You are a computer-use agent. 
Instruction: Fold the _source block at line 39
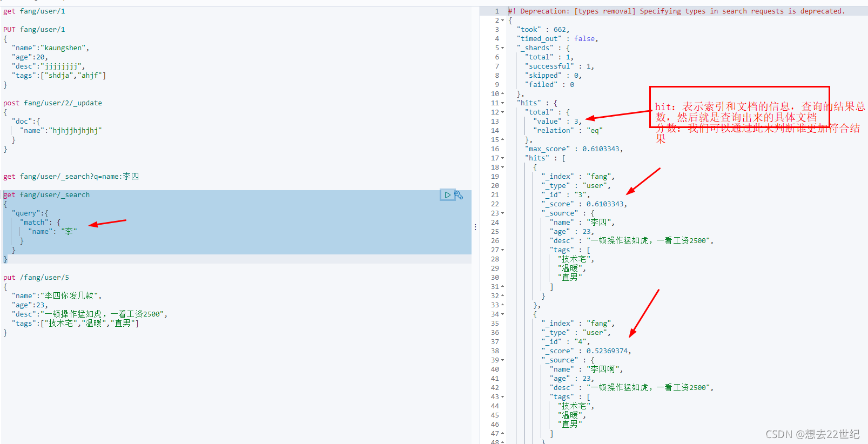pyautogui.click(x=503, y=360)
